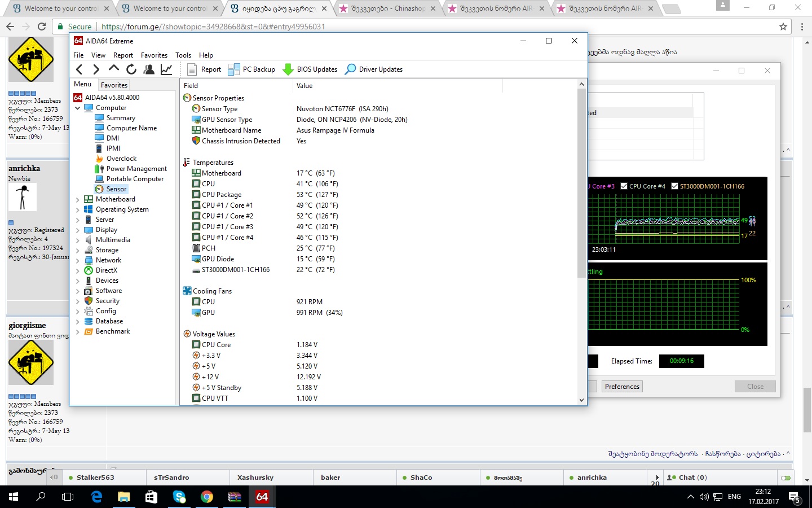This screenshot has width=812, height=508.
Task: Uncheck the CPU Core #4 checkbox
Action: click(624, 186)
